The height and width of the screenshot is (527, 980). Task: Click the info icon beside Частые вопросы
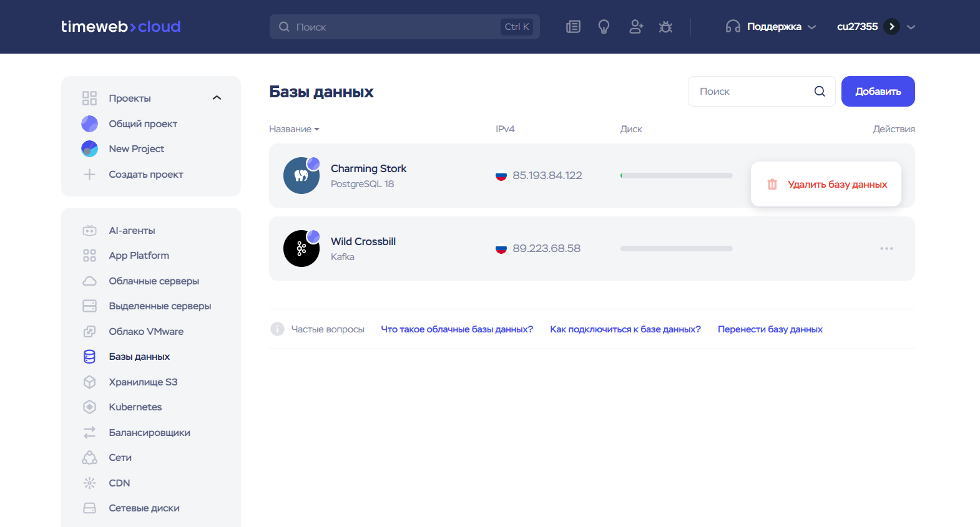tap(277, 329)
